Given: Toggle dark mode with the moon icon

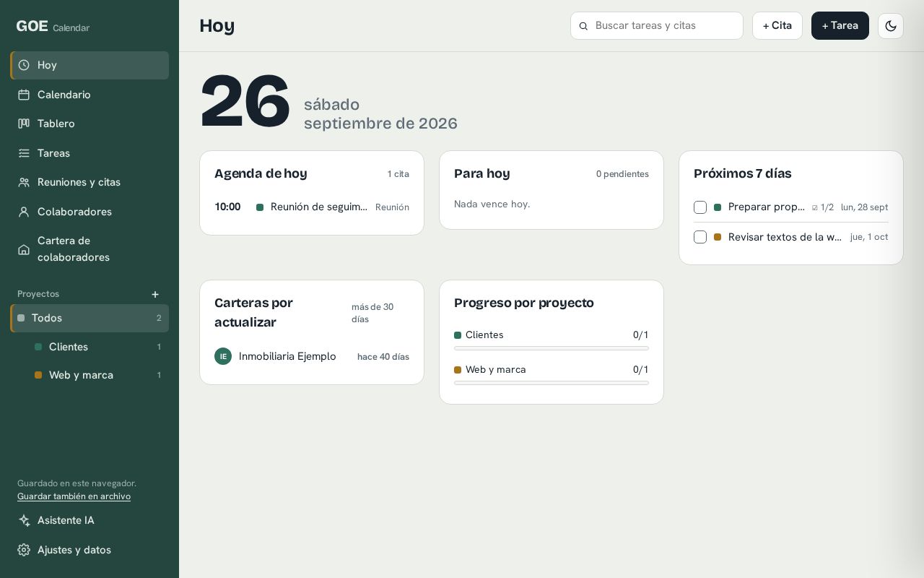Looking at the screenshot, I should tap(891, 26).
